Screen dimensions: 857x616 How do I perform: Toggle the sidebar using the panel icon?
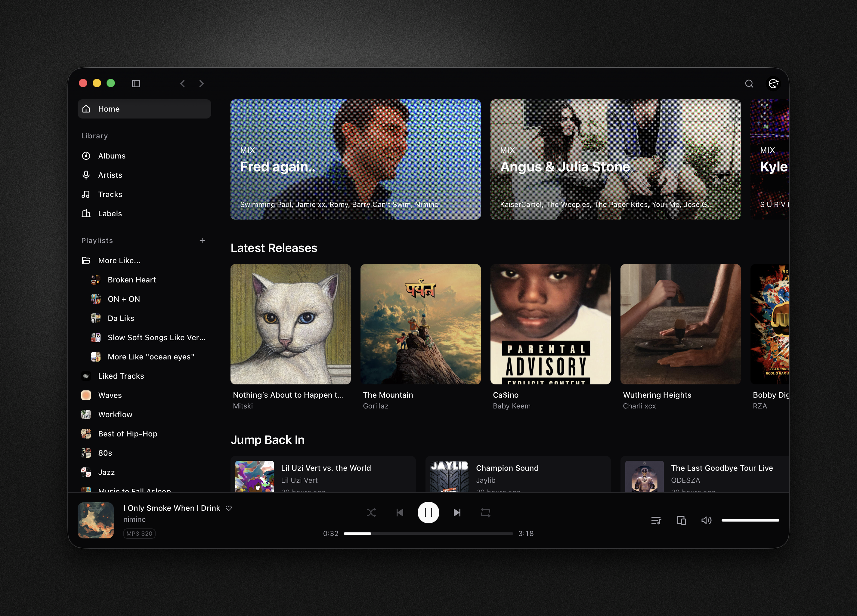click(x=136, y=84)
